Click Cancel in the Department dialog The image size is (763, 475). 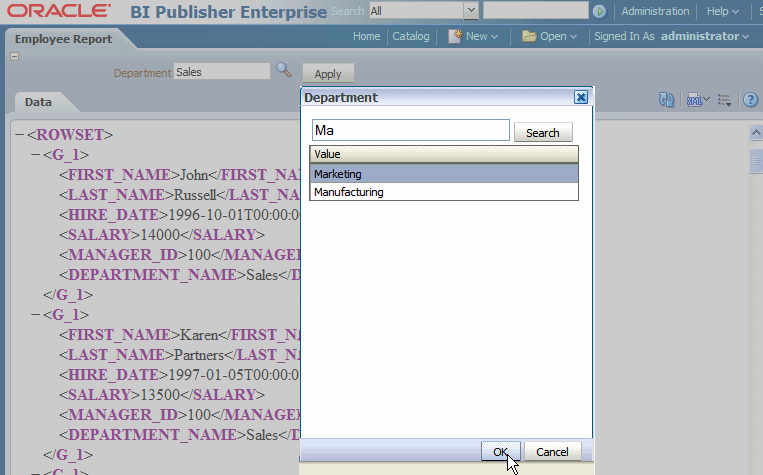(x=552, y=452)
